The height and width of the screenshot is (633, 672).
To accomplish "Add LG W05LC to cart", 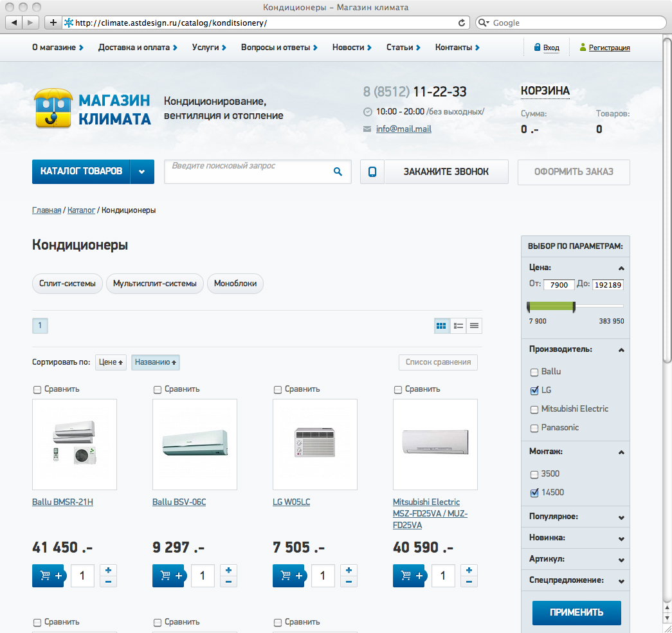I will coord(289,576).
